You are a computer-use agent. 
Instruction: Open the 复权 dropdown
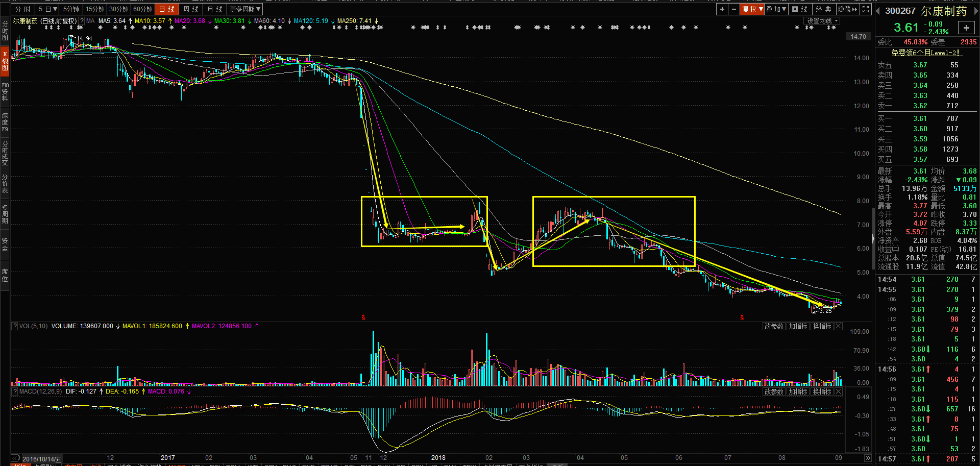tap(752, 9)
